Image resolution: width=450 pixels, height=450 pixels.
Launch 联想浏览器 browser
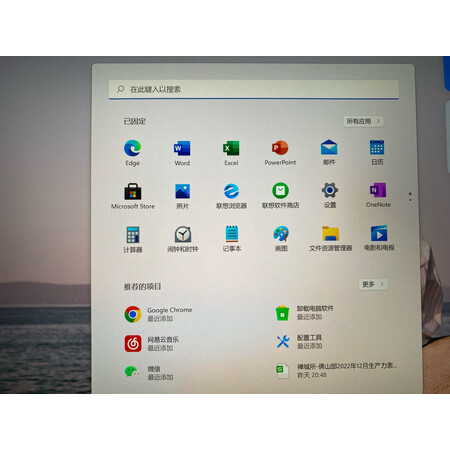point(231,196)
